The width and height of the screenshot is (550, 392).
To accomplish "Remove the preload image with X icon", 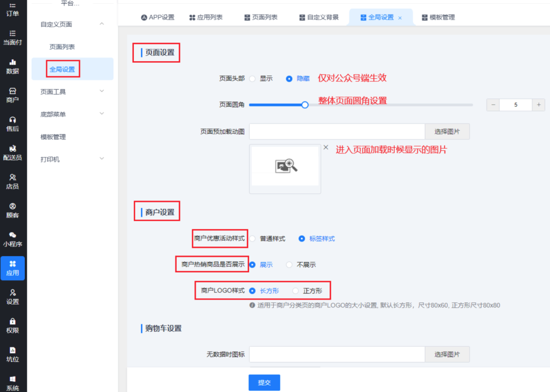I will click(x=325, y=147).
